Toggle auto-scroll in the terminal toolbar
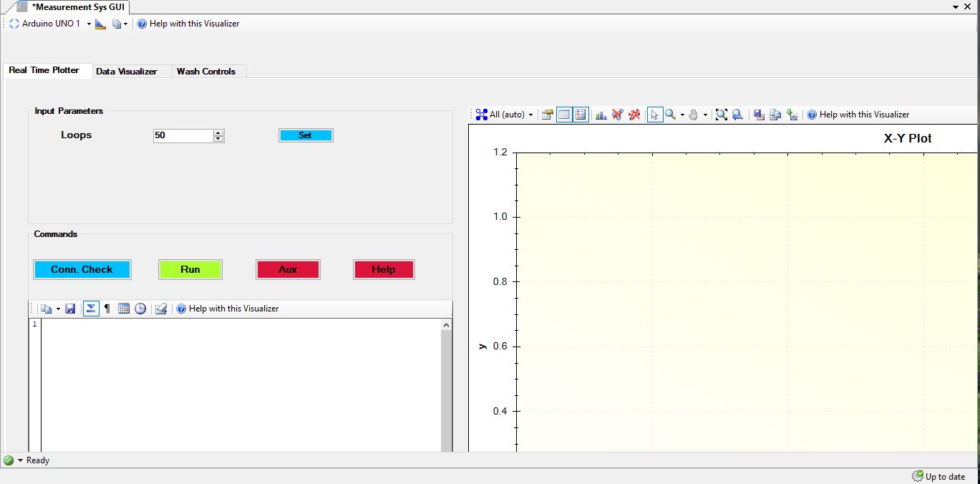 (x=91, y=309)
